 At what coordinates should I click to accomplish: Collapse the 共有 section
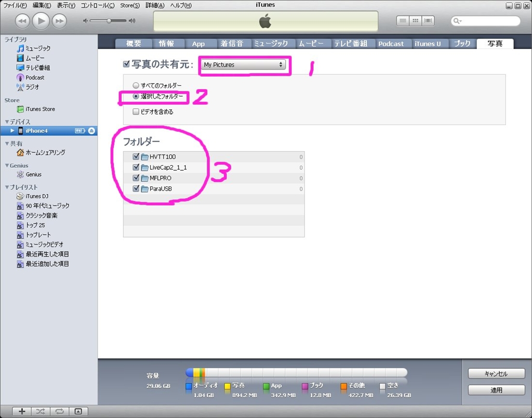click(7, 144)
